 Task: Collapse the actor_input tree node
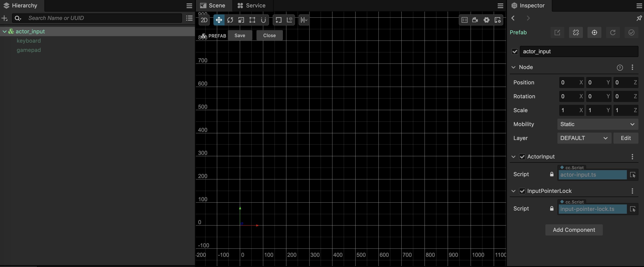pos(4,32)
